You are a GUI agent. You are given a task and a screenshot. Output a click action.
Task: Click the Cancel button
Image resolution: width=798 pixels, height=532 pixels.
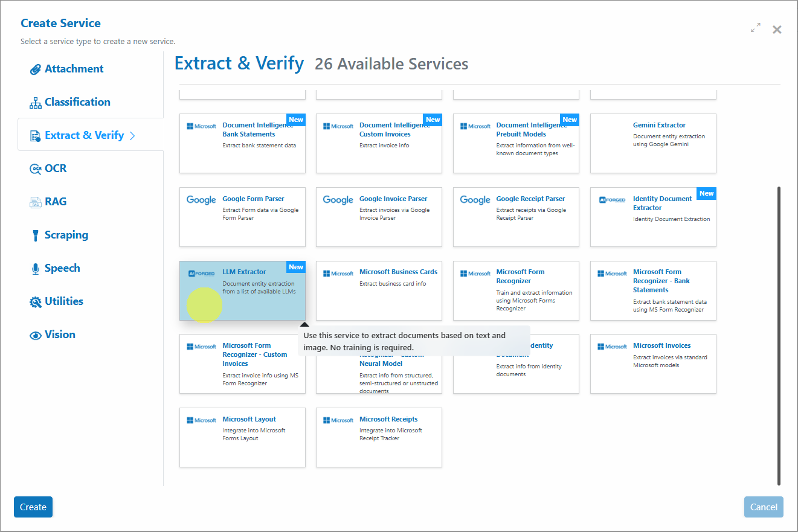[764, 507]
